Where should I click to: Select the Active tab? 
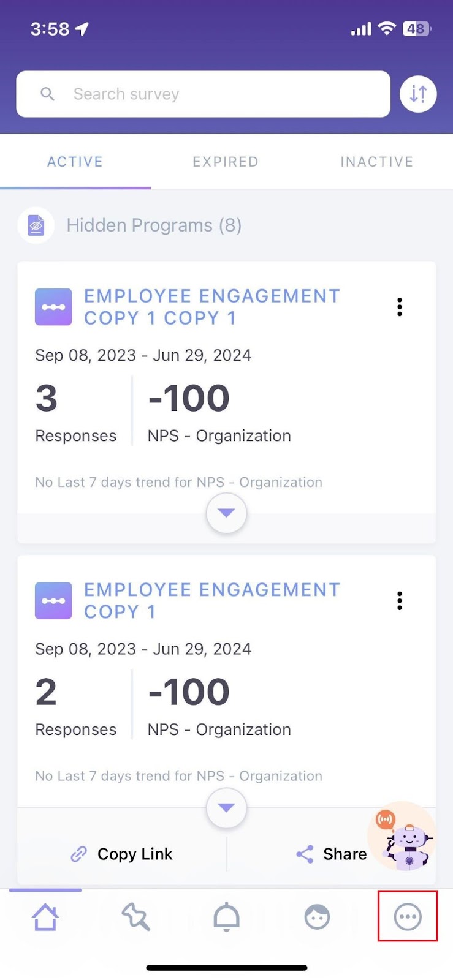(75, 162)
